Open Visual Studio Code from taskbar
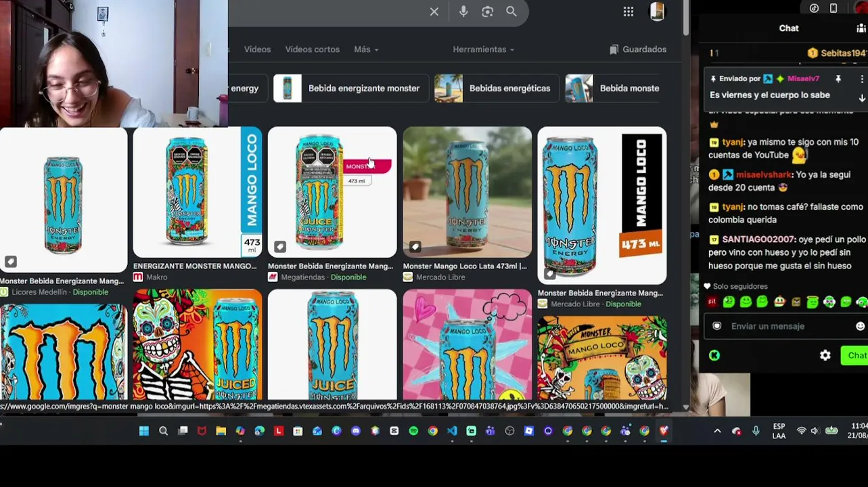This screenshot has width=868, height=487. (452, 431)
